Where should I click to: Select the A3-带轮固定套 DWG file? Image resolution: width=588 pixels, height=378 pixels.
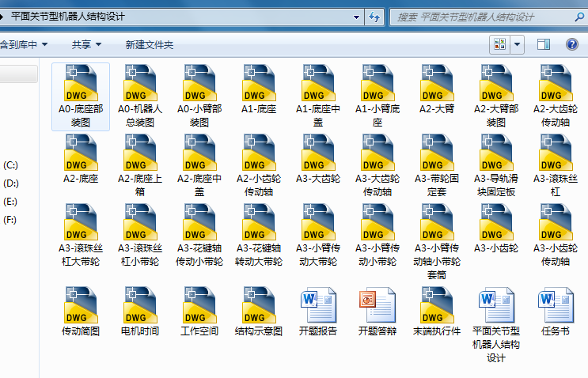tap(437, 165)
